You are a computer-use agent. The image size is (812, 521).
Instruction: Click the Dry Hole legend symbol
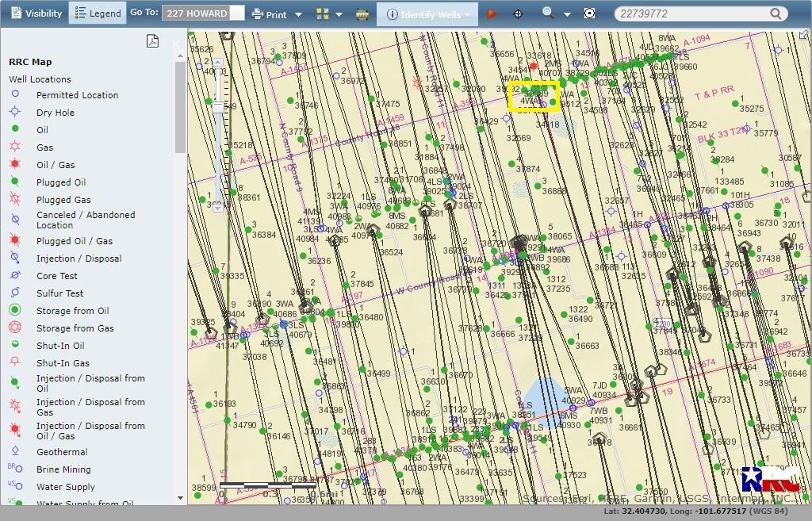coord(15,111)
